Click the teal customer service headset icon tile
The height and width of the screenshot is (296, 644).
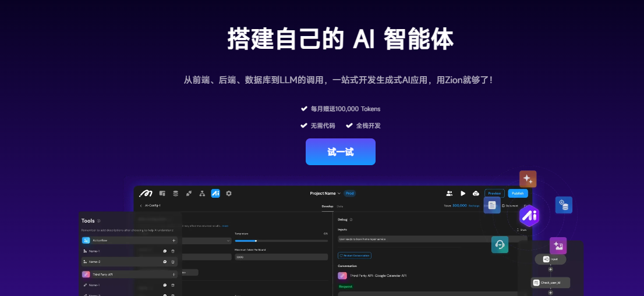tap(500, 245)
